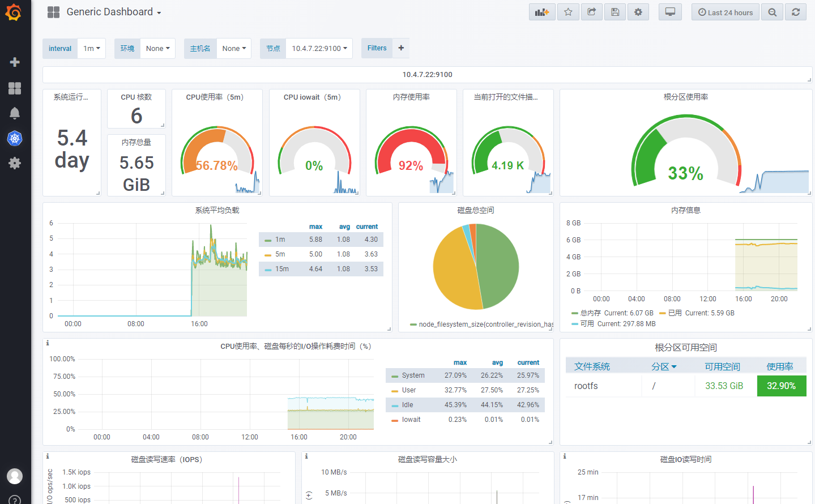Open the Dashboards icon in sidebar
Screen dimensions: 815x504
point(15,88)
